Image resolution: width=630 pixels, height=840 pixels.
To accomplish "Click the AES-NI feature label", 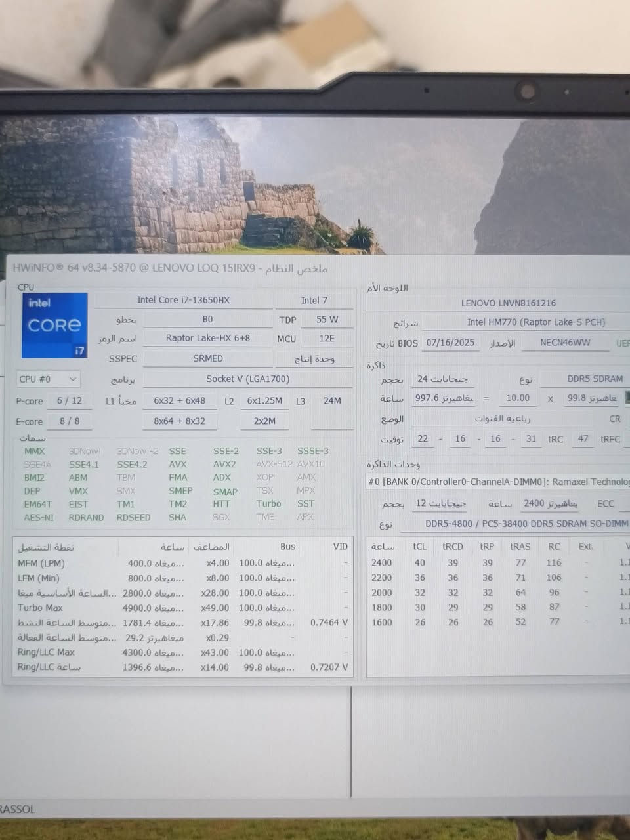I will click(x=39, y=518).
